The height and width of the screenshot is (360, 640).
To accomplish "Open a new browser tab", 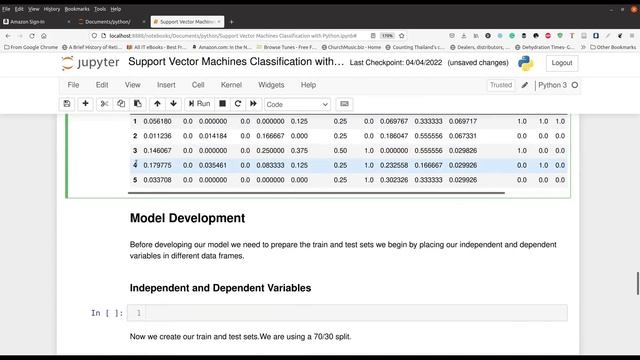I will coord(231,22).
